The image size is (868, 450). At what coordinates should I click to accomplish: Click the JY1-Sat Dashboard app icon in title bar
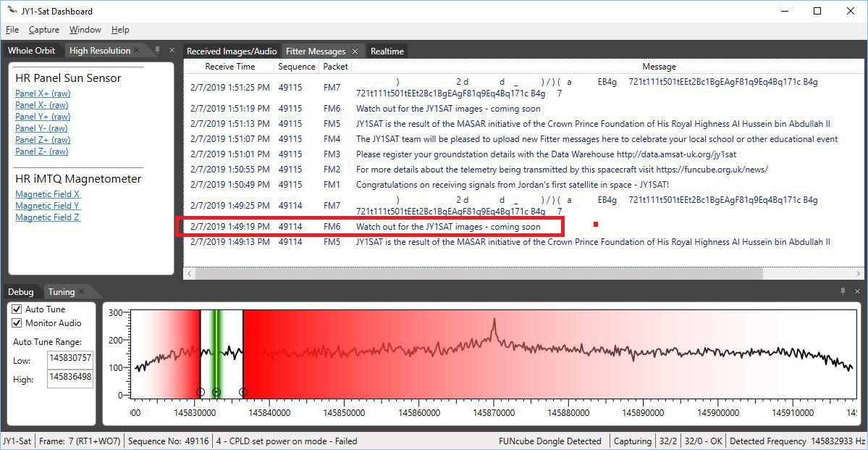point(12,11)
